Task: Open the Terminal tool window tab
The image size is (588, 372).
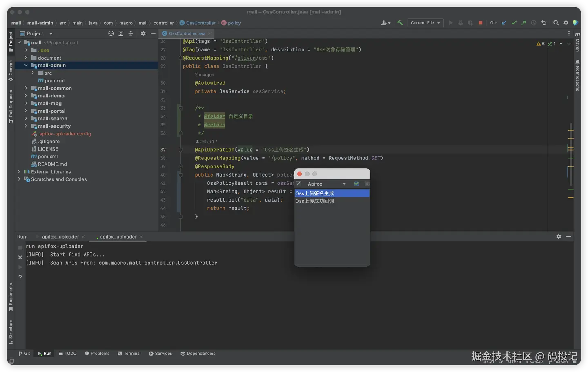Action: pyautogui.click(x=129, y=353)
